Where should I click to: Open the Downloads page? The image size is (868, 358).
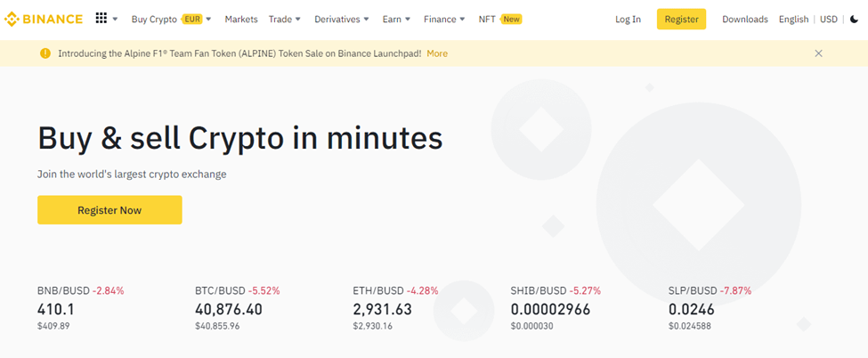tap(744, 20)
